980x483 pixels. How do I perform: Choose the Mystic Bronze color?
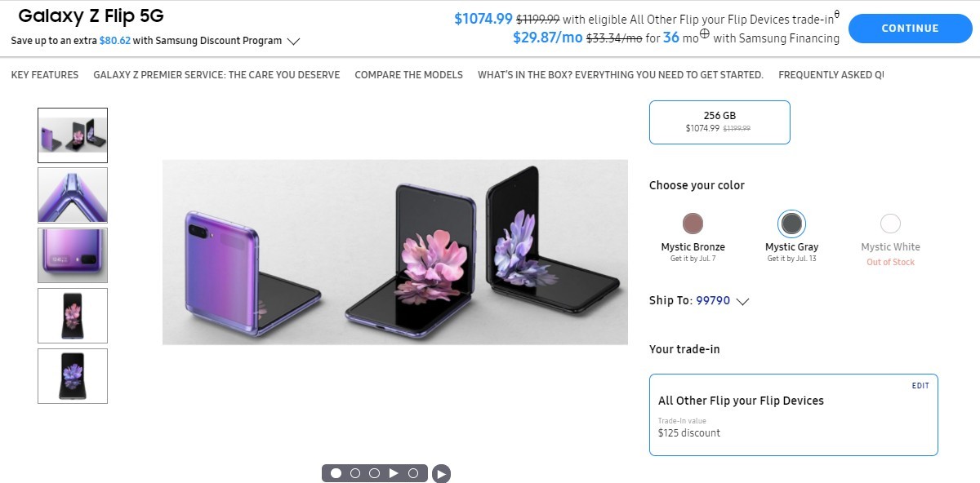point(693,224)
